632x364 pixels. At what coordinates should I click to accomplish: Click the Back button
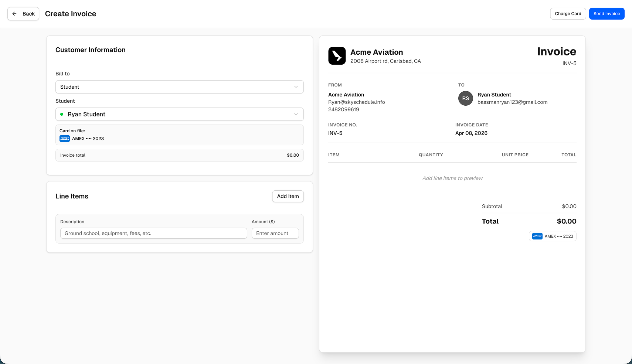point(23,13)
